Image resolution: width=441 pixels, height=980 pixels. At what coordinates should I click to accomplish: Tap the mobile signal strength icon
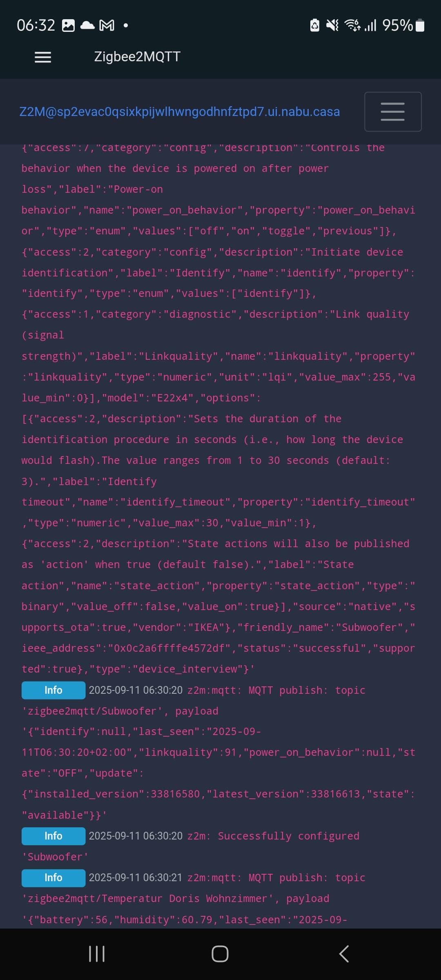tap(370, 26)
